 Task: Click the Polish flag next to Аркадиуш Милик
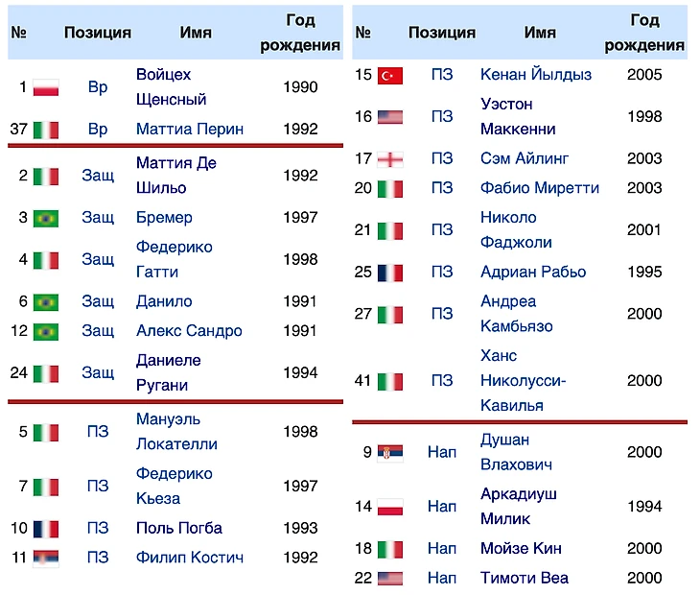pyautogui.click(x=390, y=507)
